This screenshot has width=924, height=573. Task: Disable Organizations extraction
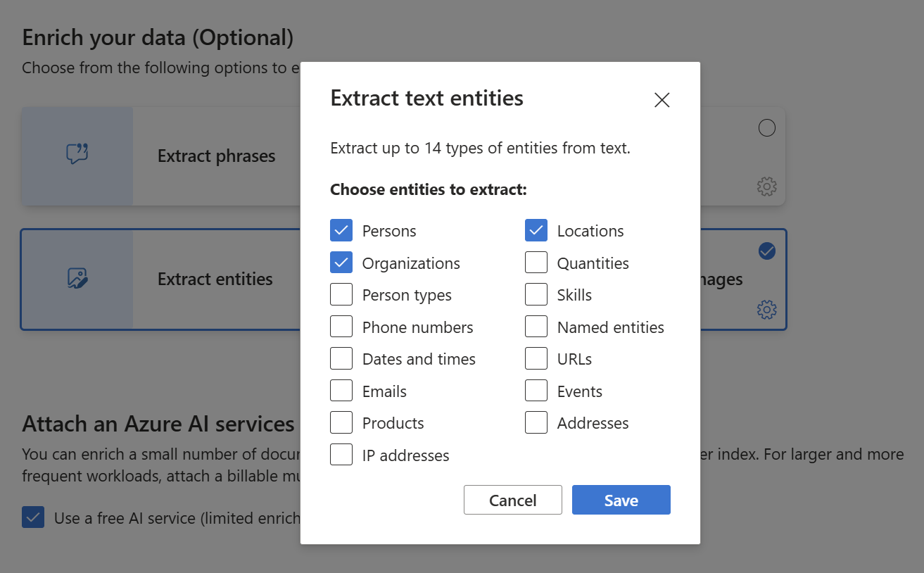point(341,262)
